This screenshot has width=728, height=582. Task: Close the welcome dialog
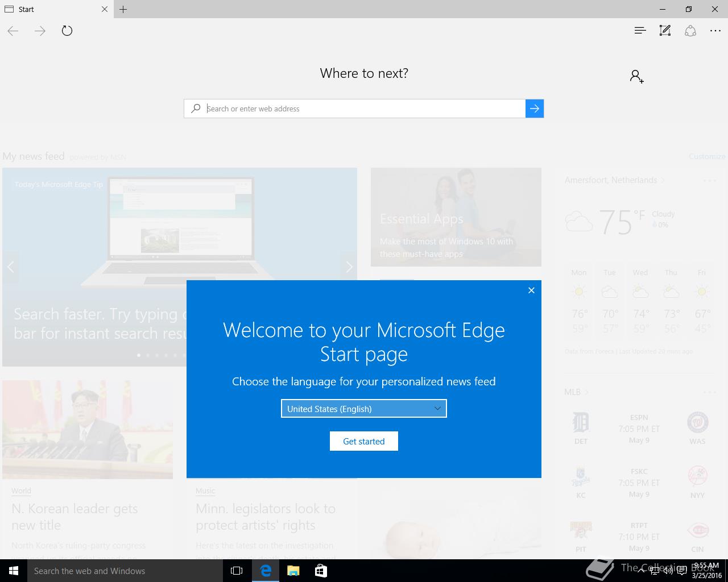pos(531,290)
